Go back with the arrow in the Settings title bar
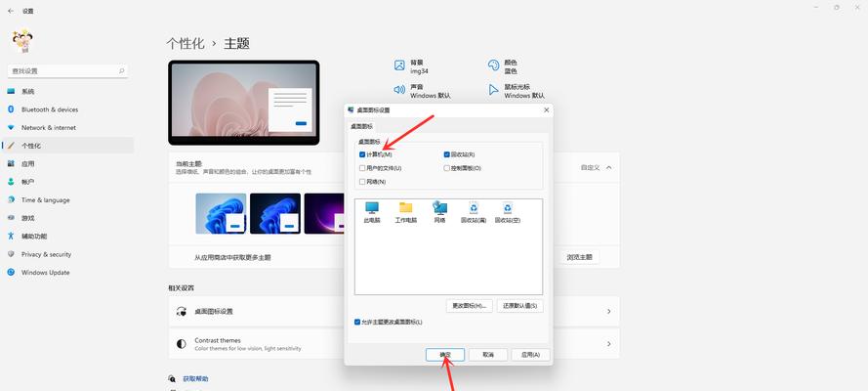This screenshot has width=868, height=391. click(11, 11)
